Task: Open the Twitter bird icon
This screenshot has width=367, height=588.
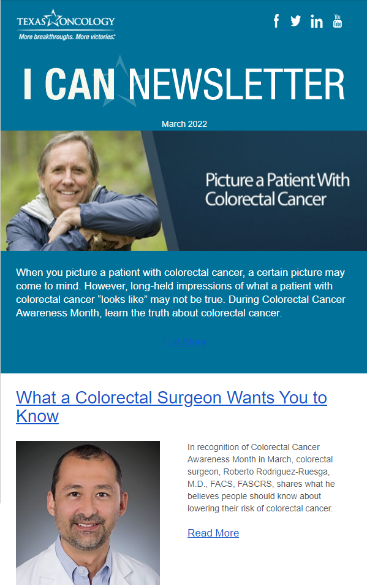Action: pos(296,21)
